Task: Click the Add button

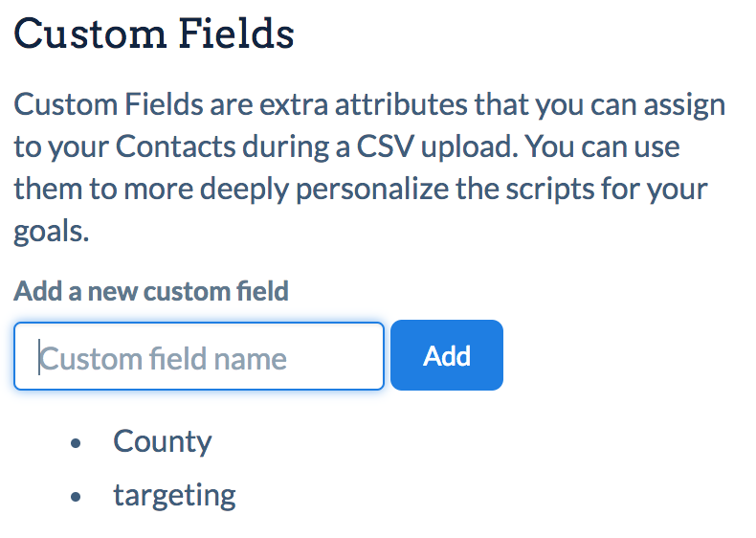Action: pyautogui.click(x=447, y=355)
